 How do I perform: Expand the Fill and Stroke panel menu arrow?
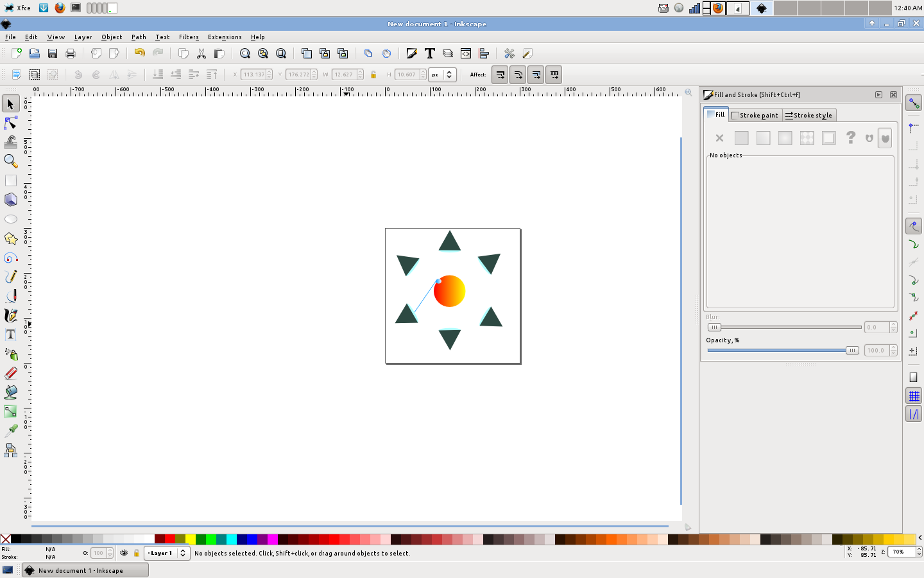878,94
